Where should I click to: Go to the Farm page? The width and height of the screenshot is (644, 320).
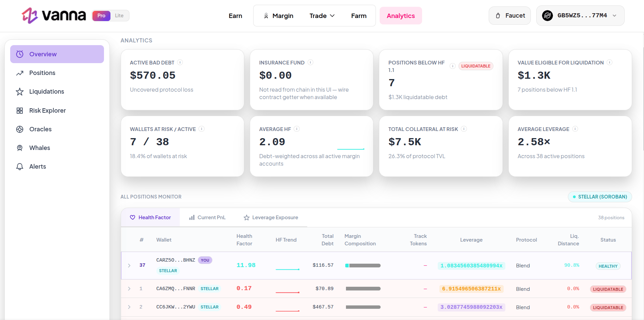[x=359, y=16]
